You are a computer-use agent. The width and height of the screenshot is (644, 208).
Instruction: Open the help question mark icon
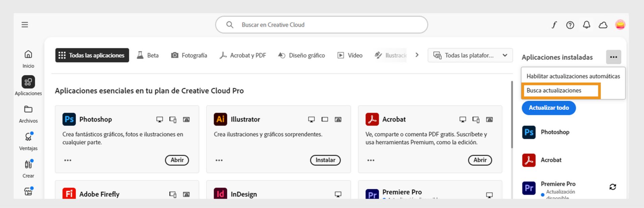(570, 25)
